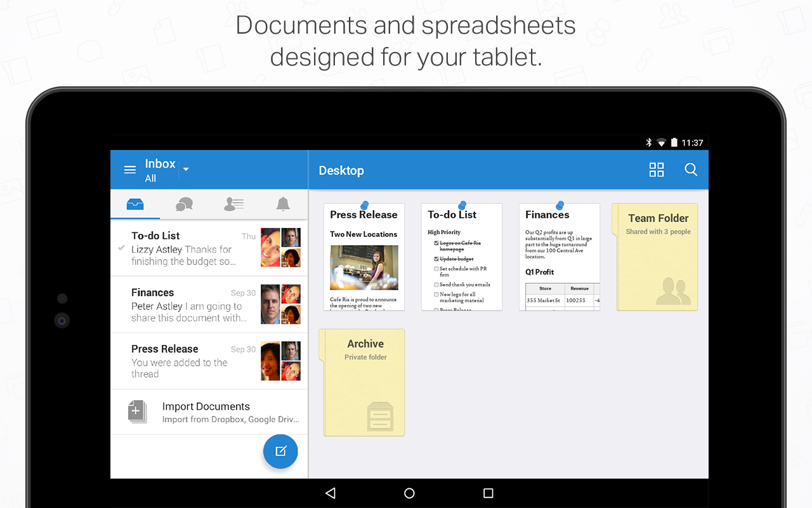Open the Press Release inbox thread
Viewport: 812px width, 508px height.
point(209,361)
